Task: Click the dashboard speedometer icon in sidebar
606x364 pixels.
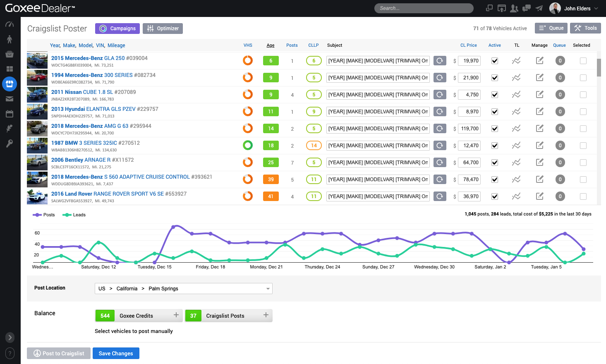Action: click(10, 24)
